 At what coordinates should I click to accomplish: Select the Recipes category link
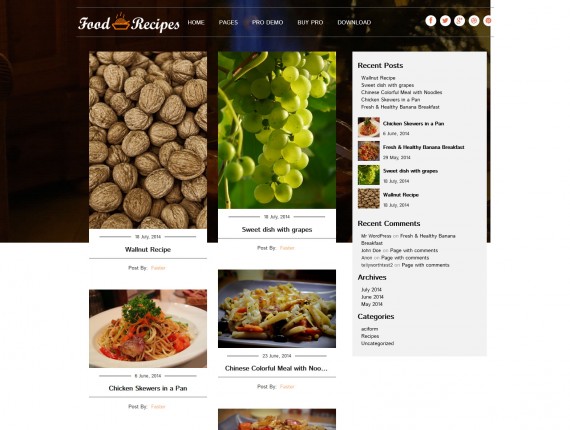tap(370, 336)
